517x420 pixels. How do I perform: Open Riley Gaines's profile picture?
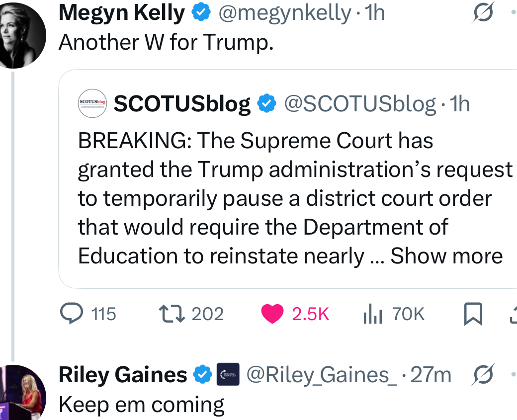point(22,393)
